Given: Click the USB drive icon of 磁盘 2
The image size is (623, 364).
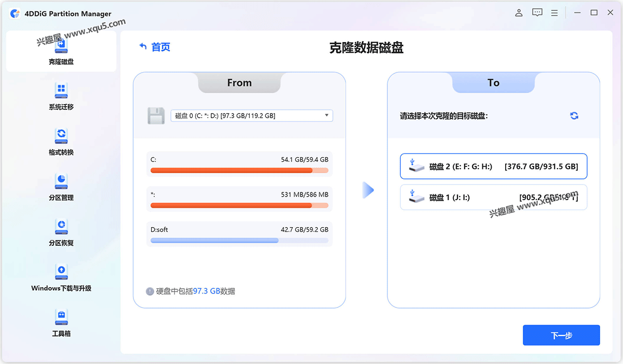Looking at the screenshot, I should click(x=416, y=166).
